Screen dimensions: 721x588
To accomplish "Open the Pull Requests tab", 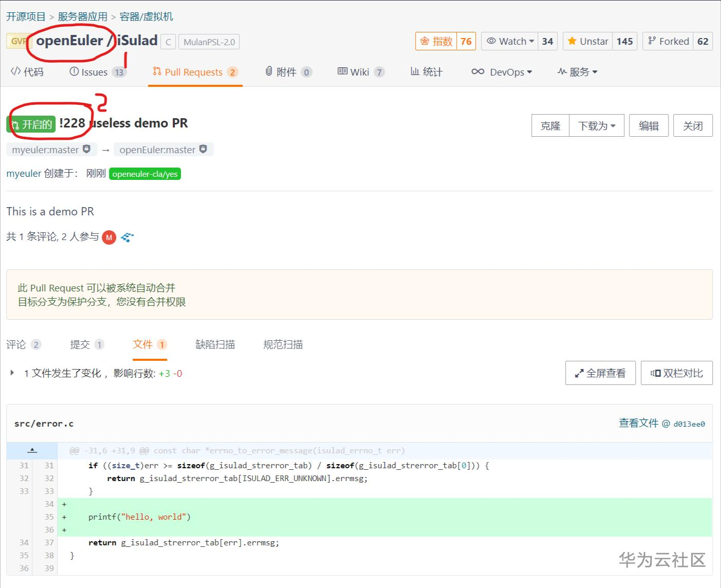I will (195, 72).
